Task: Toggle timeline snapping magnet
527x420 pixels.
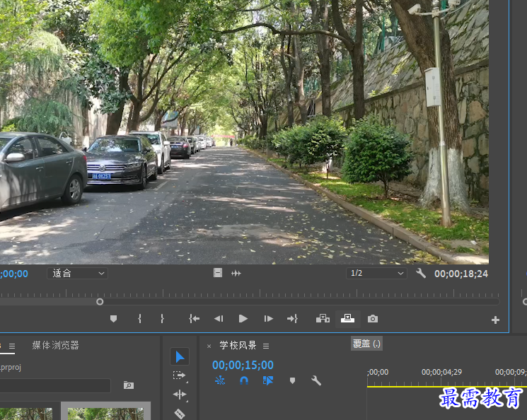Action: [x=244, y=380]
